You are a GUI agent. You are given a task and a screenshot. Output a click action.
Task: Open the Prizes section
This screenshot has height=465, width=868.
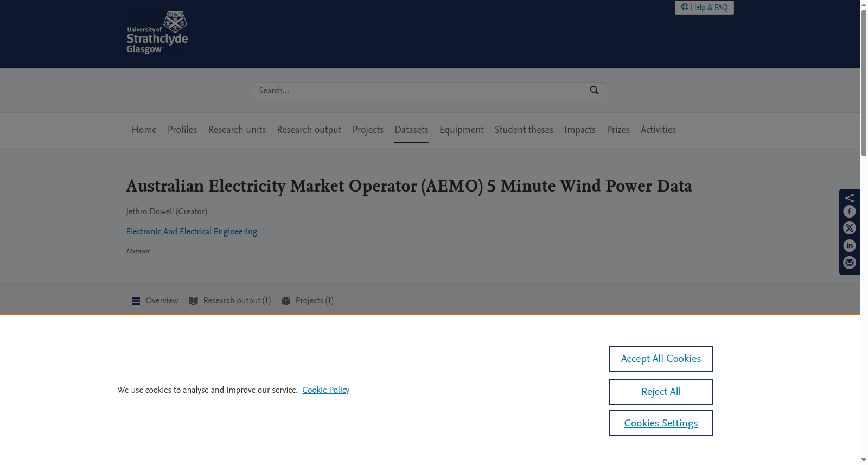pos(618,130)
